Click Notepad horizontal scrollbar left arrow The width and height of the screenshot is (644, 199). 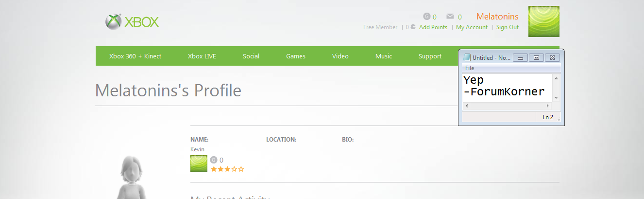click(x=466, y=106)
